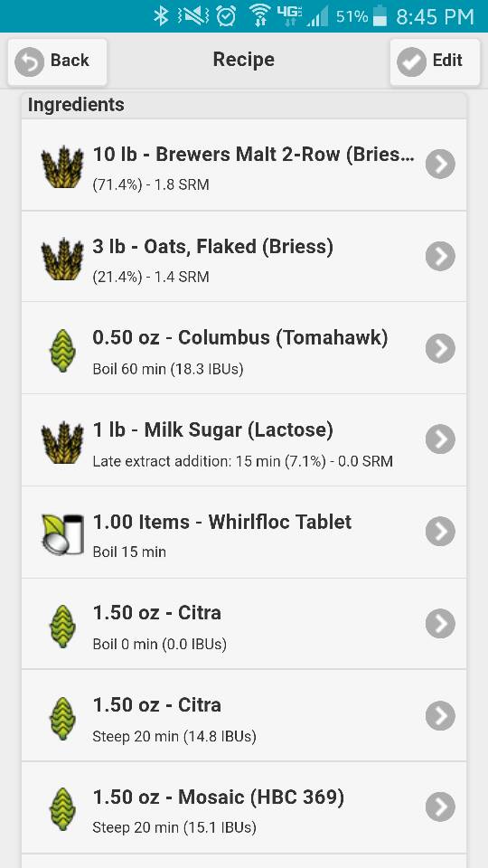Tap the grain icon beside Oats, Flaked
The height and width of the screenshot is (868, 488).
62,258
